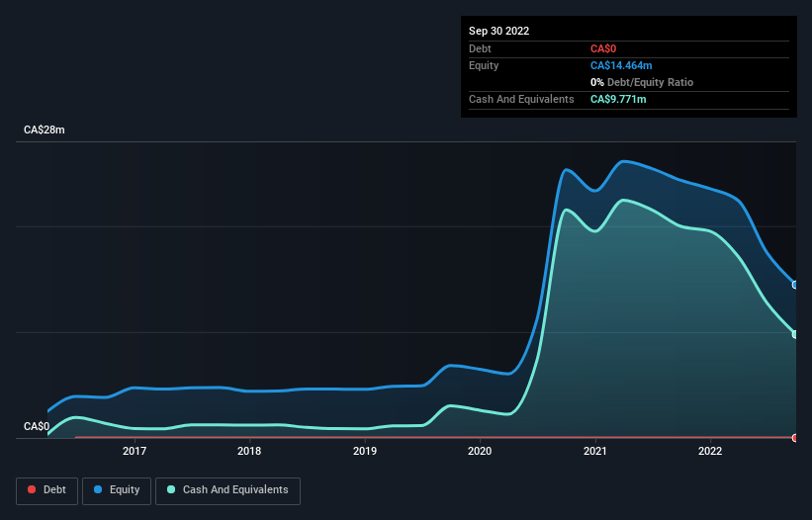
Task: Toggle the Debt legend button
Action: pyautogui.click(x=47, y=490)
